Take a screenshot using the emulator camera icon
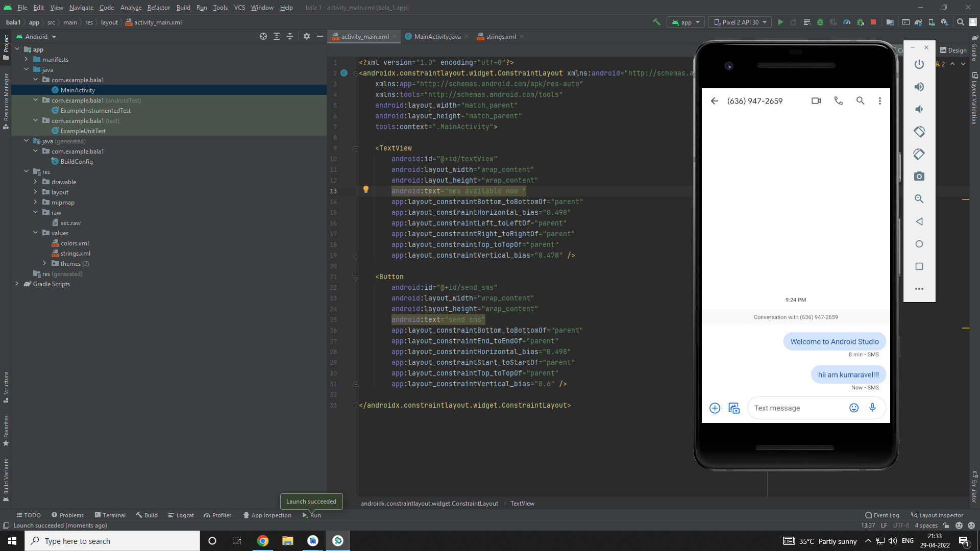The image size is (980, 551). click(919, 176)
